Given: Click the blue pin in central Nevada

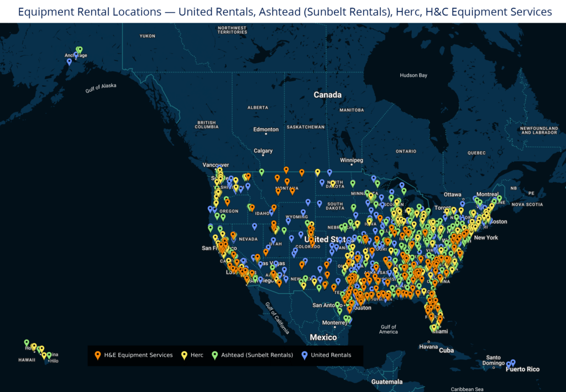Looking at the screenshot, I should [254, 226].
